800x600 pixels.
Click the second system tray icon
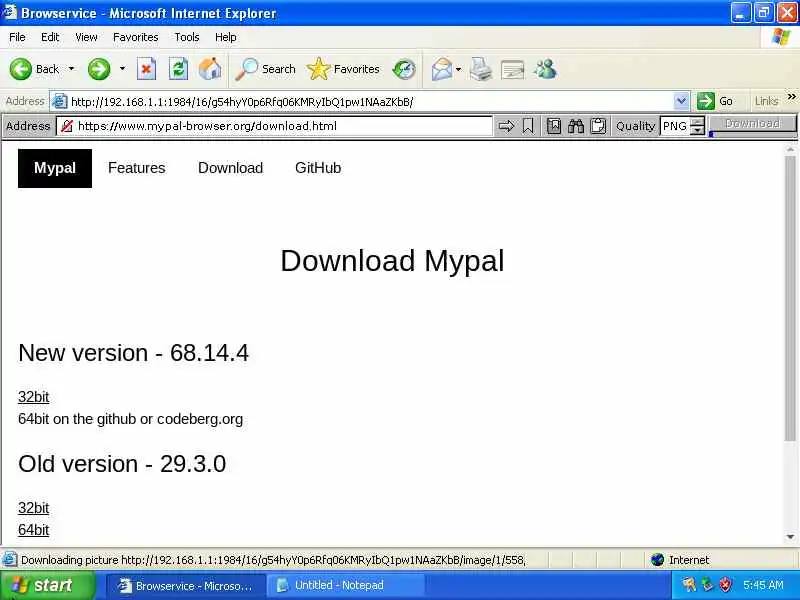(707, 585)
